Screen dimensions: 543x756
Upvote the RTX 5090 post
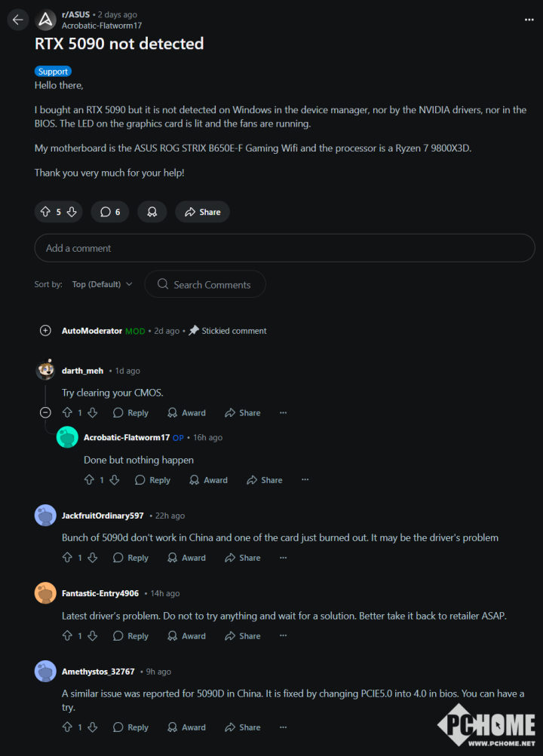(45, 212)
